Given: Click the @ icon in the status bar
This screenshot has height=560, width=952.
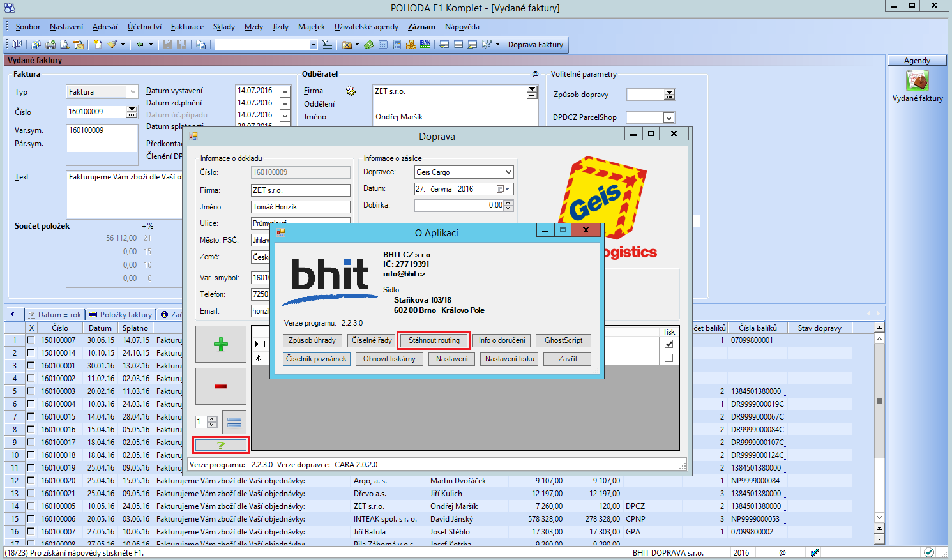Looking at the screenshot, I should pyautogui.click(x=783, y=552).
